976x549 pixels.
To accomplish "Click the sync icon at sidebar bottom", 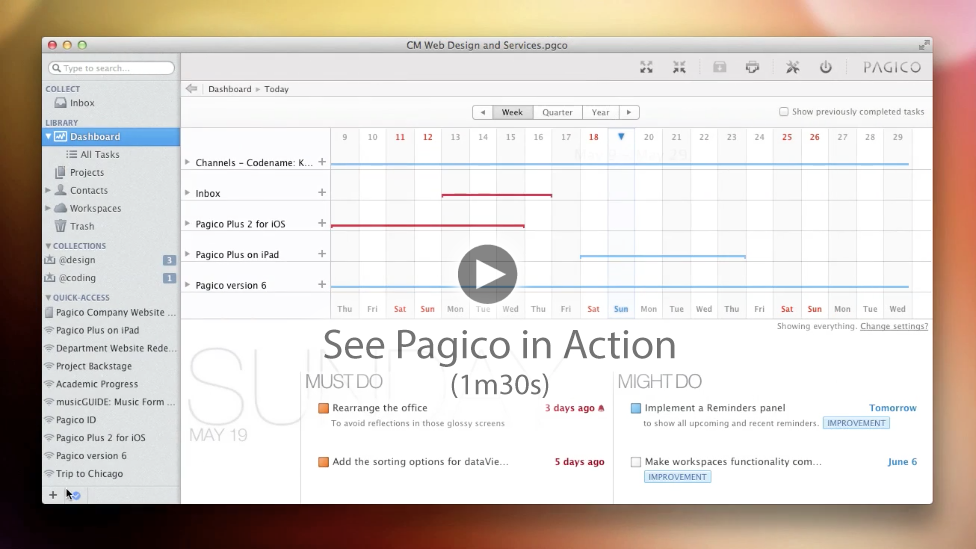I will 75,495.
